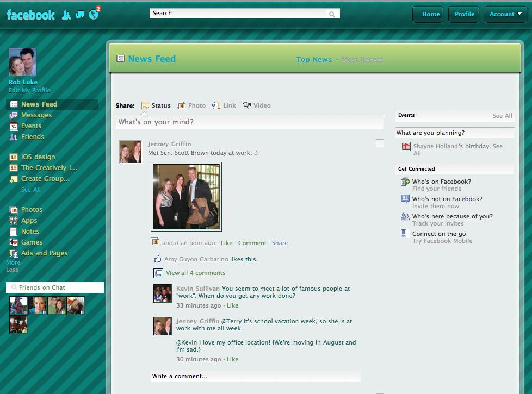532x394 pixels.
Task: Open the posted photo with Scott Brown
Action: point(186,197)
